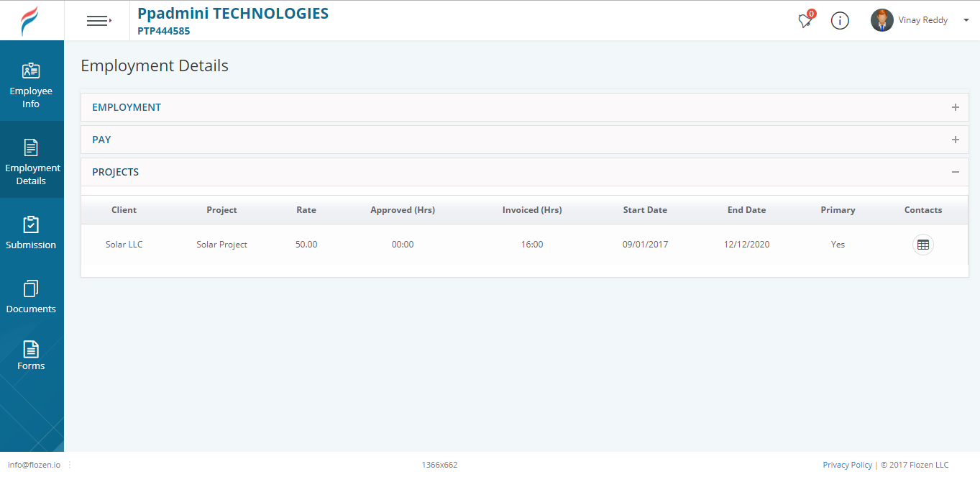Click the Vinay Reddy user name
The height and width of the screenshot is (477, 980).
[x=923, y=20]
